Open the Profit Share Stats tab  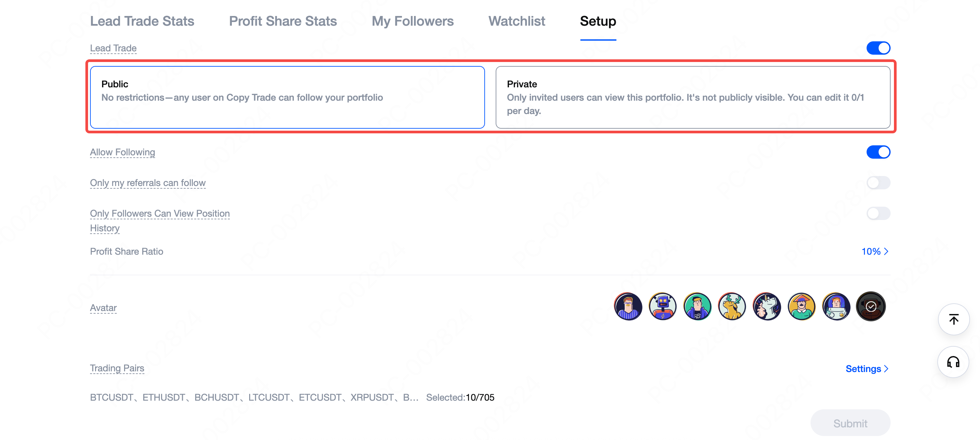click(x=283, y=21)
